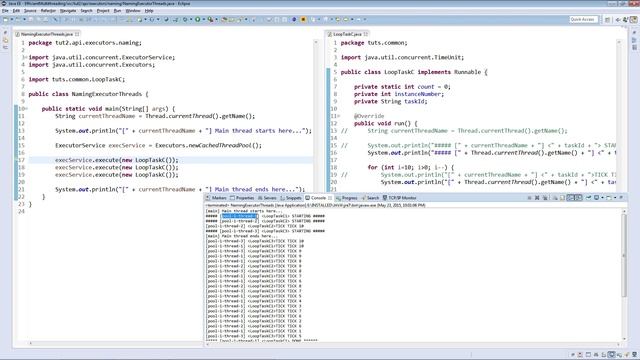640x360 pixels.
Task: Click line 17 execService.execute code
Action: (x=117, y=160)
